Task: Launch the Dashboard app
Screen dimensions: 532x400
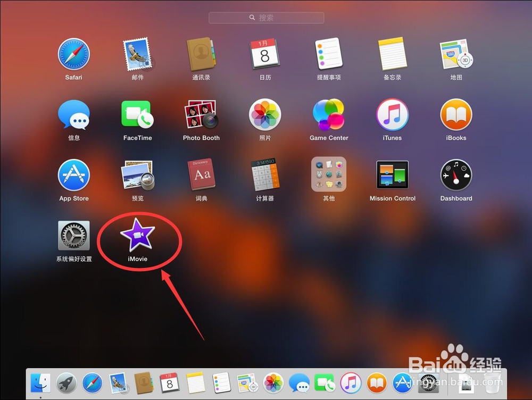Action: 456,175
